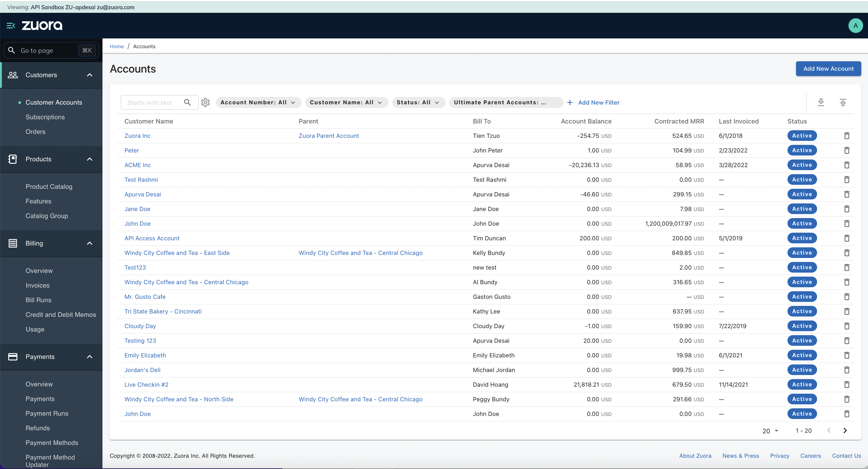Open the page size dropdown showing 20

tap(770, 430)
